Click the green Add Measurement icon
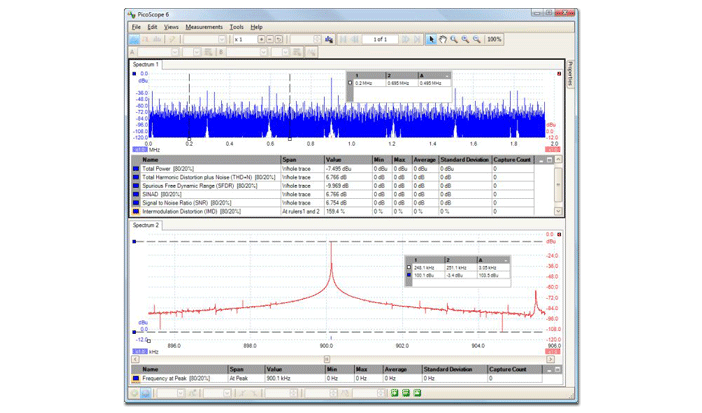This screenshot has height=413, width=702. click(x=394, y=393)
